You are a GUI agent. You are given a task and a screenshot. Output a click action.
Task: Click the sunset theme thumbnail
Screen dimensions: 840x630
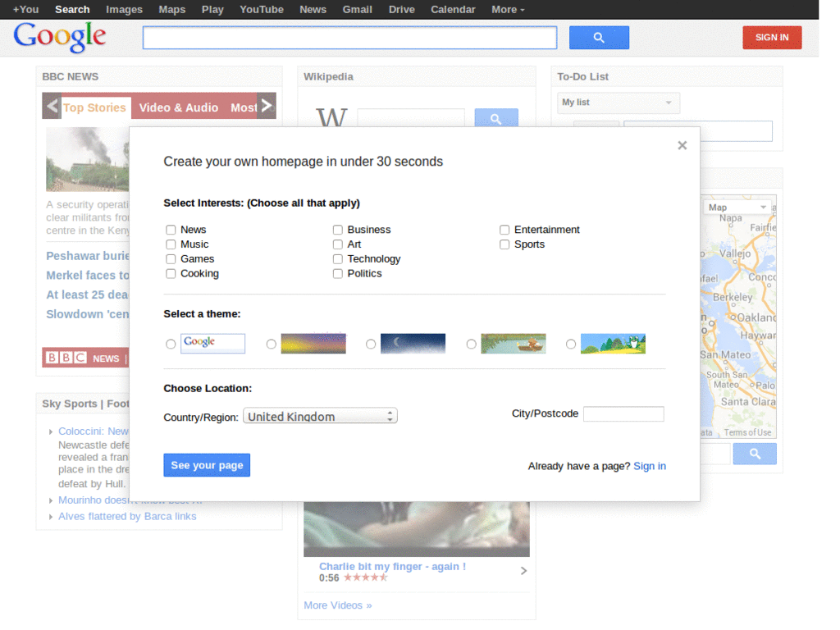tap(313, 344)
